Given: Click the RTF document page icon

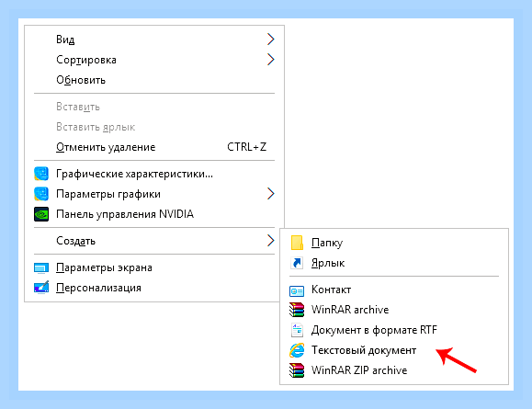Looking at the screenshot, I should (297, 330).
